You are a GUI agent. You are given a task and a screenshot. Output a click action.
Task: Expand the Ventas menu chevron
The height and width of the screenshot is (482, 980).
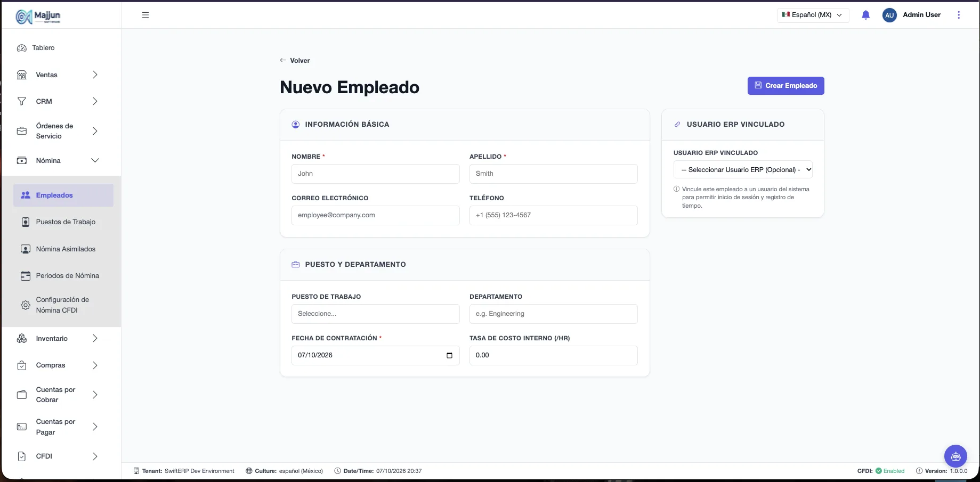click(x=95, y=75)
